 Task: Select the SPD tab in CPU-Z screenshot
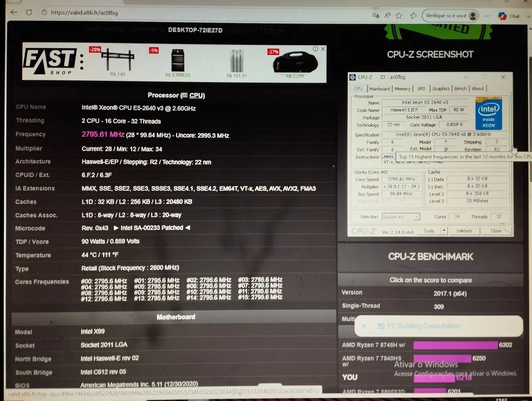pyautogui.click(x=421, y=89)
